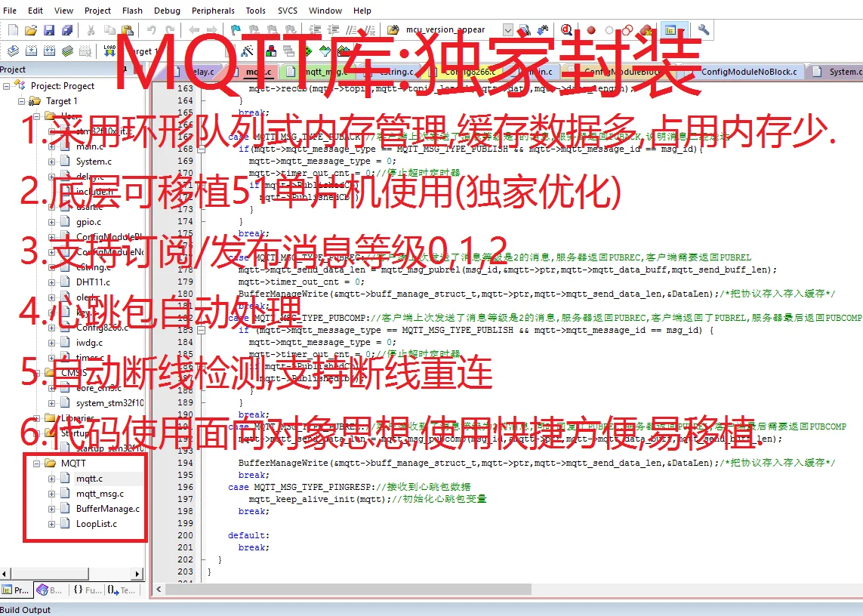The width and height of the screenshot is (863, 616).
Task: Select system_stm32f10 file in CMSIS
Action: [x=109, y=403]
